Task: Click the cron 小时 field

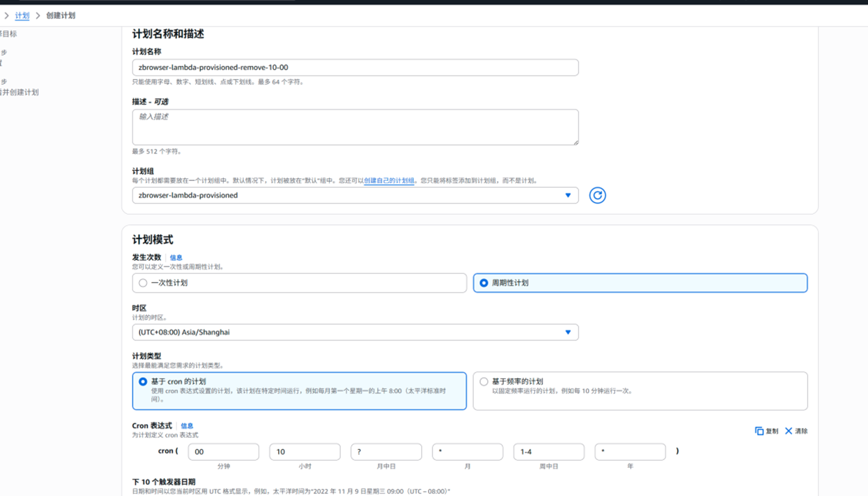Action: tap(304, 452)
